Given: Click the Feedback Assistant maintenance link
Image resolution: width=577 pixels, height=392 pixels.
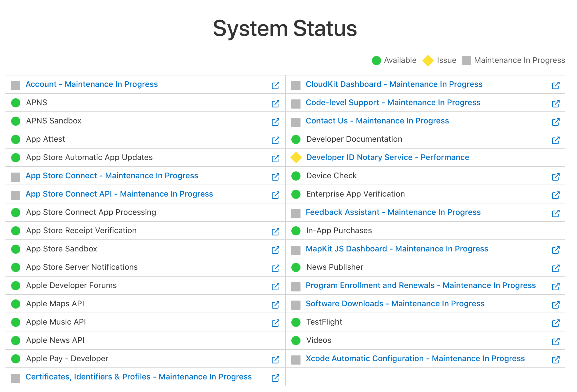Looking at the screenshot, I should click(393, 212).
